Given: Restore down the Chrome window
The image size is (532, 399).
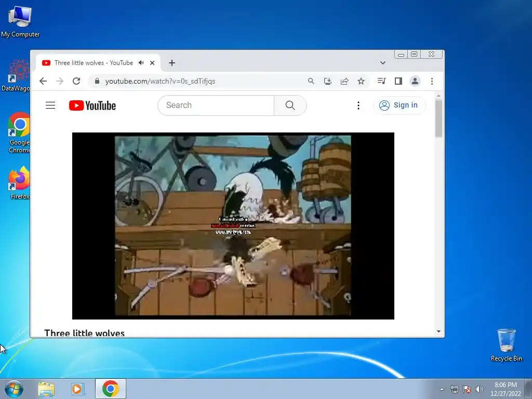Looking at the screenshot, I should tap(414, 54).
